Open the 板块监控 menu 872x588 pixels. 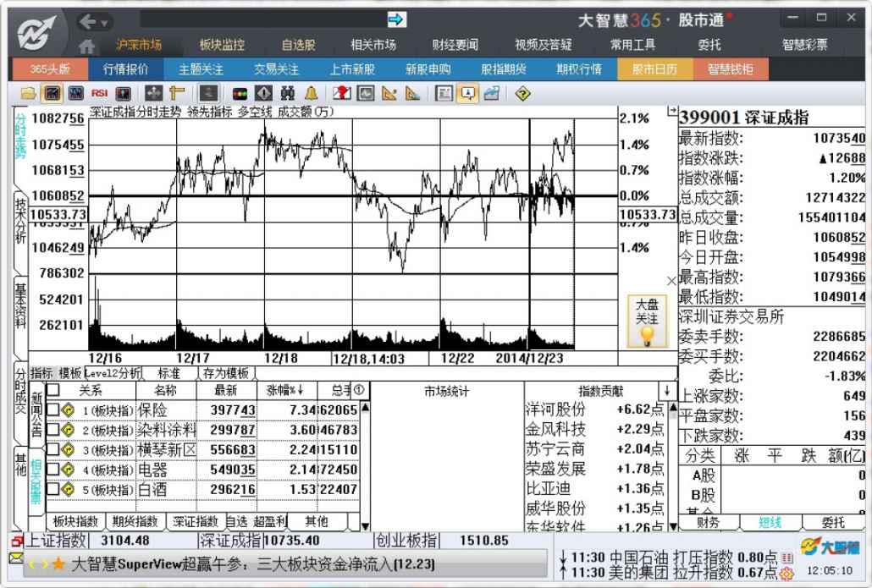(x=222, y=45)
